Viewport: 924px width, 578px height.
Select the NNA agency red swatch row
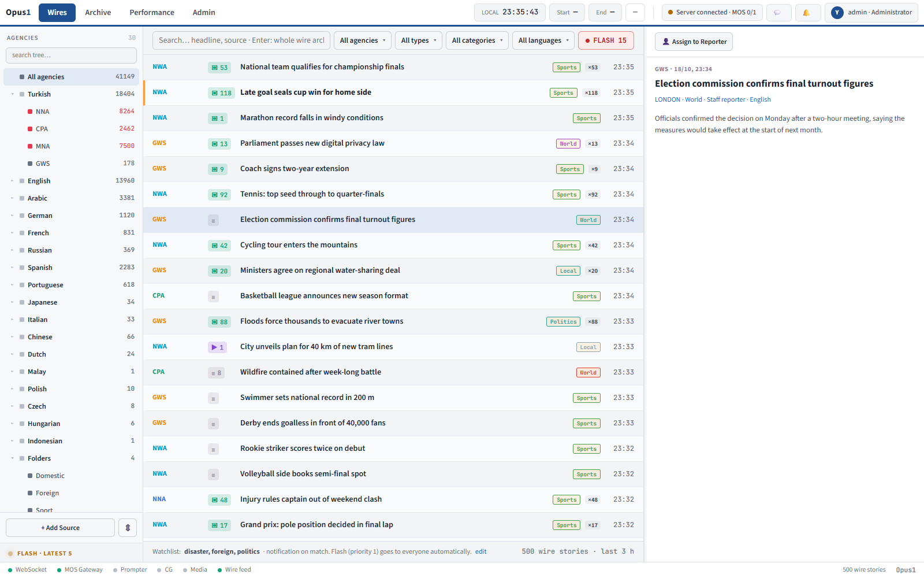[72, 112]
